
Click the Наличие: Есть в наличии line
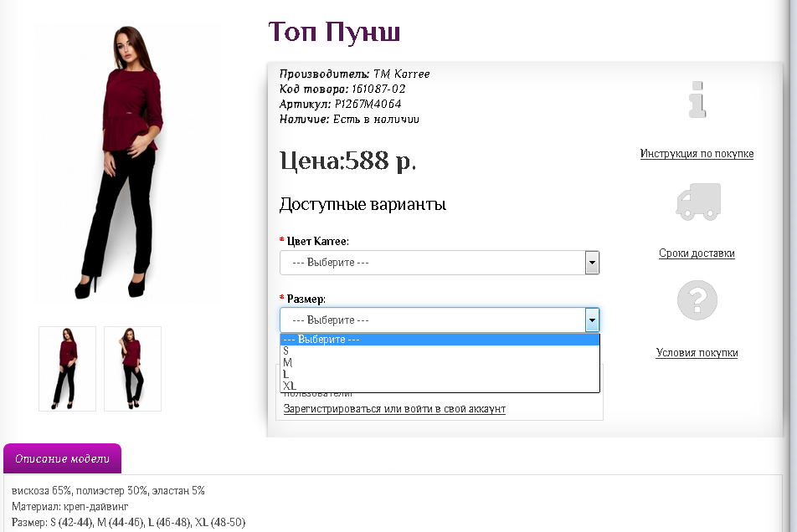pyautogui.click(x=349, y=120)
